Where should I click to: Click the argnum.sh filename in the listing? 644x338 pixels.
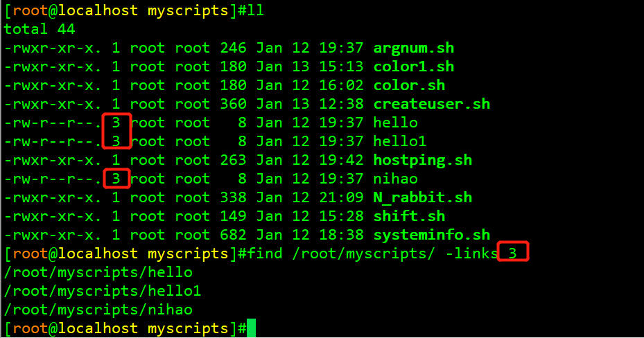tap(413, 48)
